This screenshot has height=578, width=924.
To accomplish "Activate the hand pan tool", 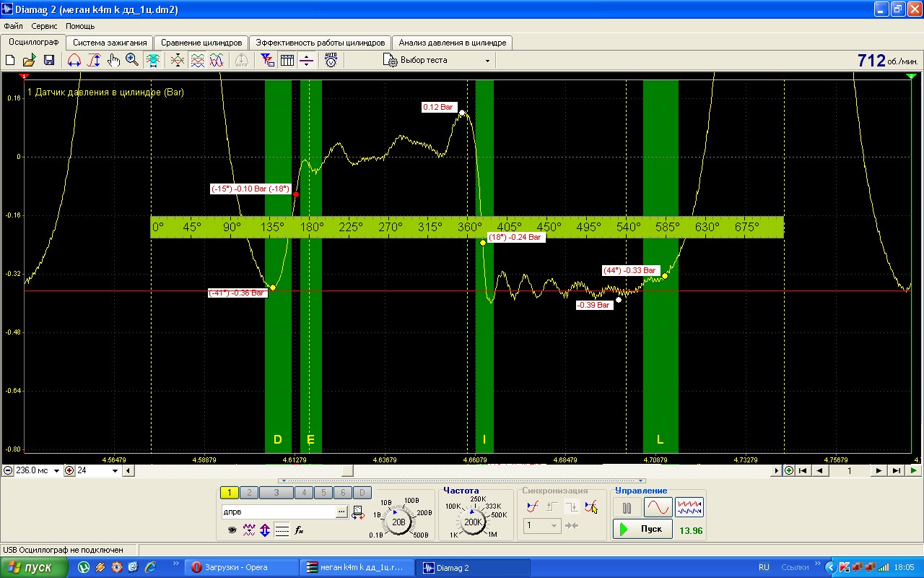I will pyautogui.click(x=113, y=61).
